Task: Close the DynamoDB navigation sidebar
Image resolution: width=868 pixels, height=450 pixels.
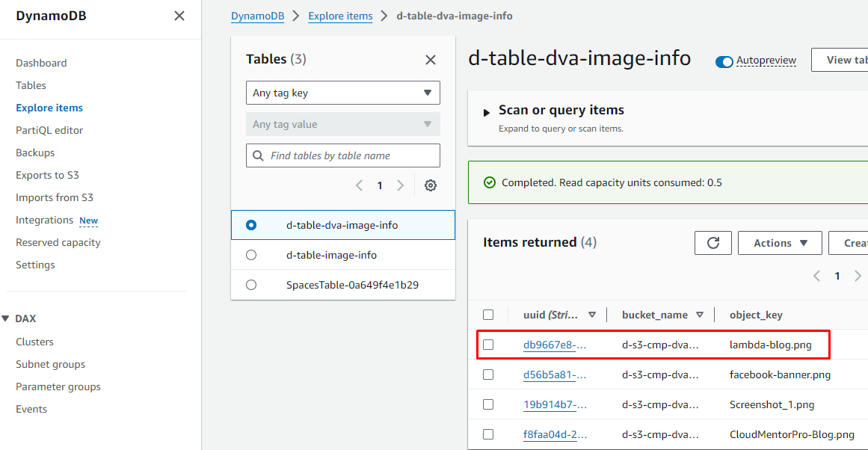Action: 179,16
